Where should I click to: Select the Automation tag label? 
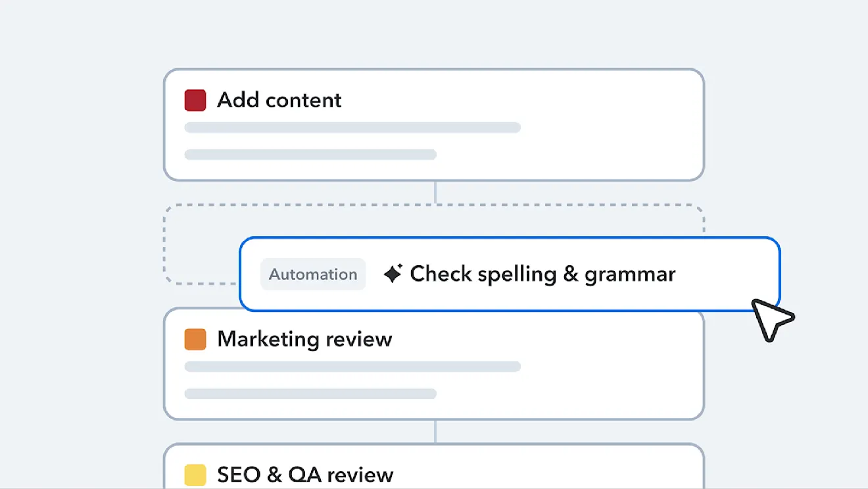(313, 274)
